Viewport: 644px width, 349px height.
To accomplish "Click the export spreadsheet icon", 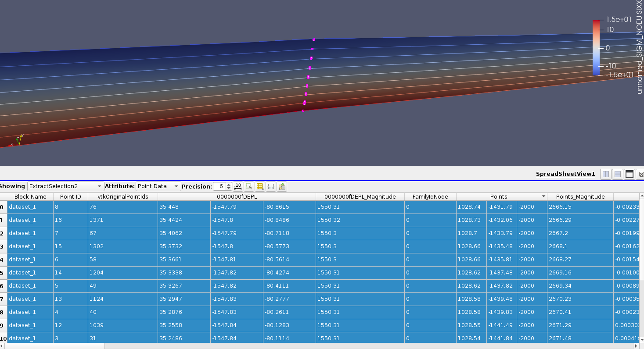I will tap(282, 186).
